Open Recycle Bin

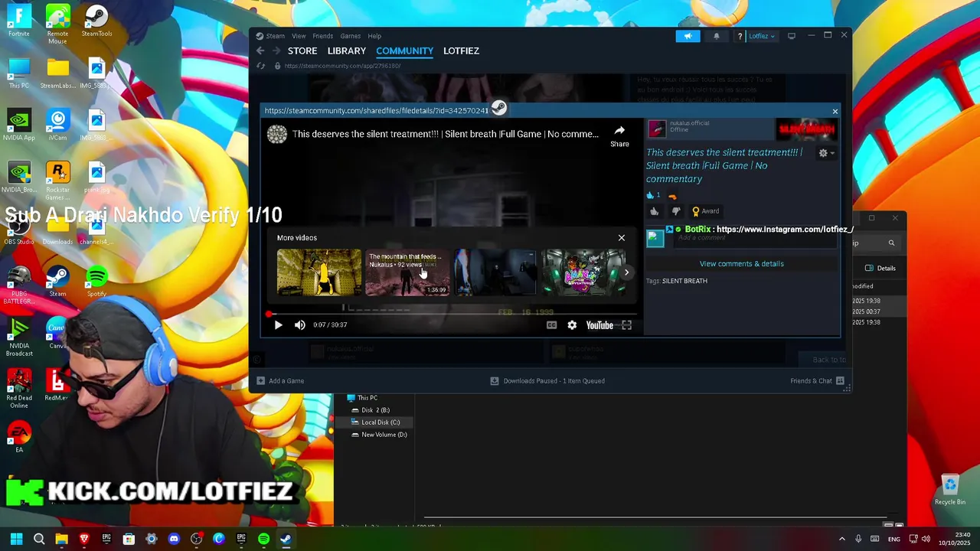(x=950, y=490)
